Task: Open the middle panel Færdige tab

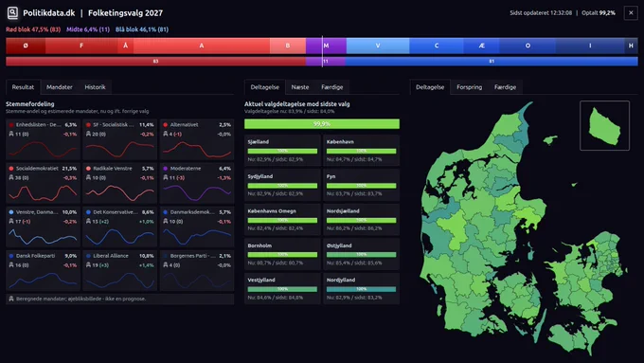Action: tap(331, 87)
